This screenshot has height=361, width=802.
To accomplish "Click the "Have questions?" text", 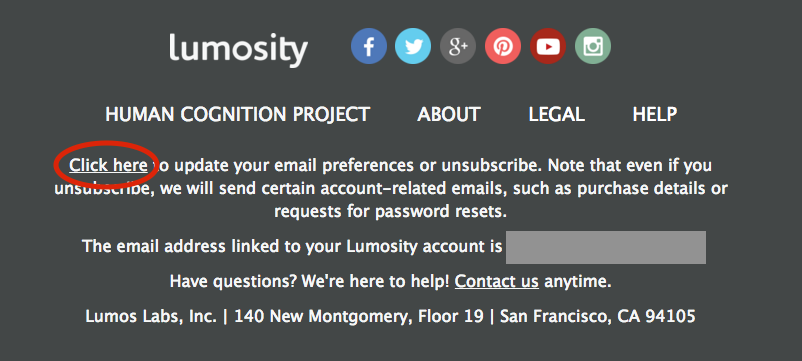I will coord(233,281).
